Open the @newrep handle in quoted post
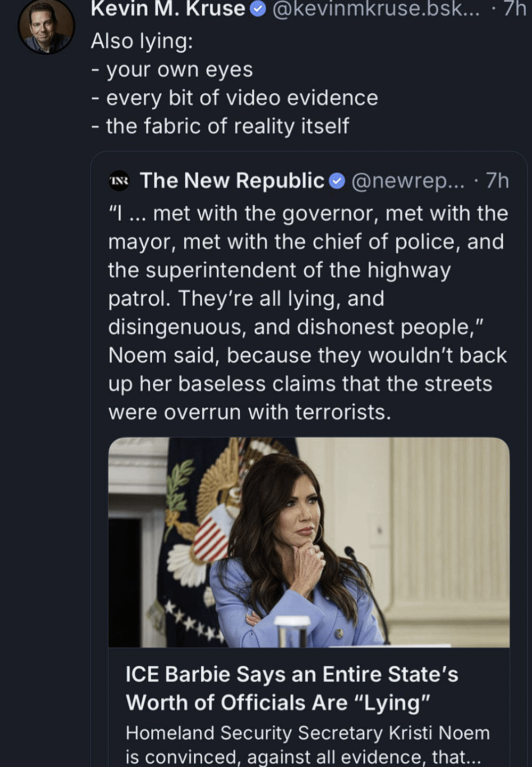This screenshot has width=532, height=767. click(407, 181)
